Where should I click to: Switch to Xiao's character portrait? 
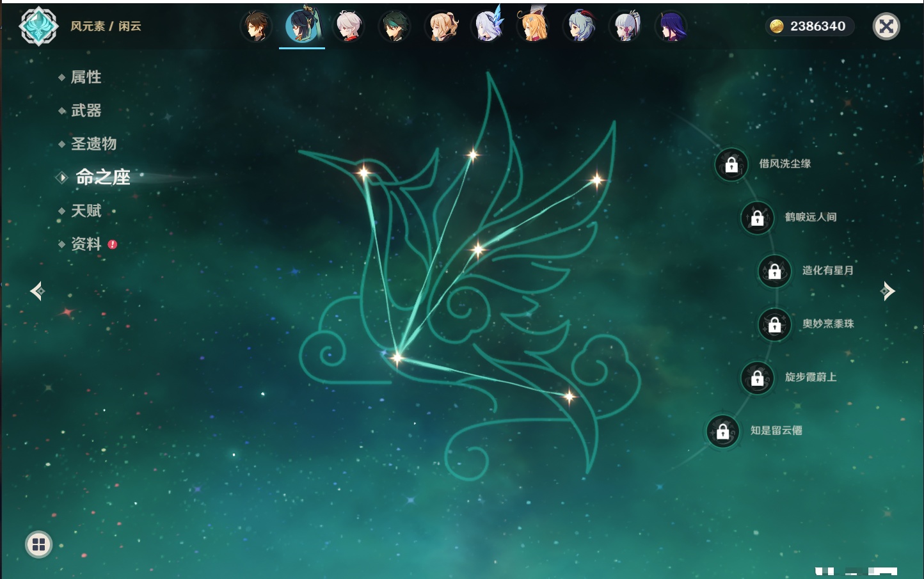(395, 26)
